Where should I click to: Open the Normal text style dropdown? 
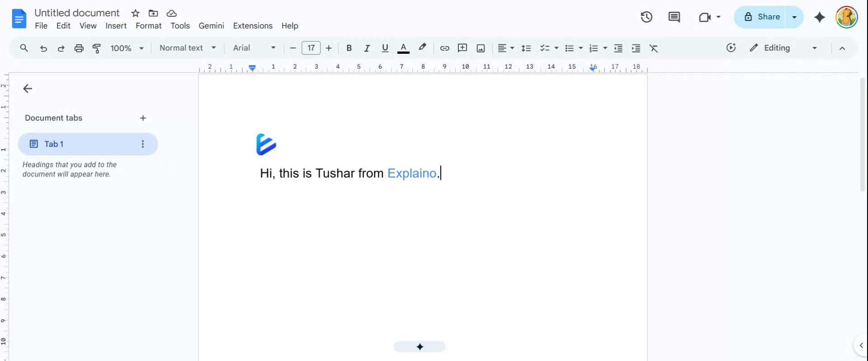pyautogui.click(x=188, y=48)
